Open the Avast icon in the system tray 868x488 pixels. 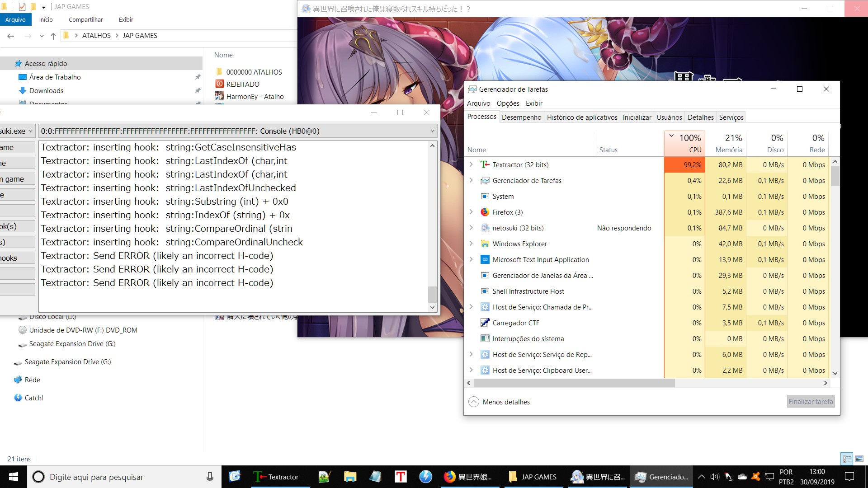755,477
